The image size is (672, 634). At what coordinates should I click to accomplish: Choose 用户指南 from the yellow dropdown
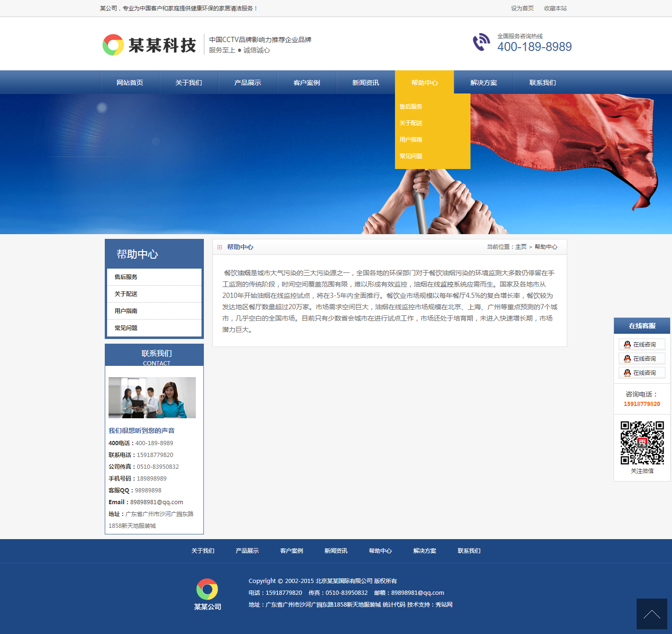(411, 140)
